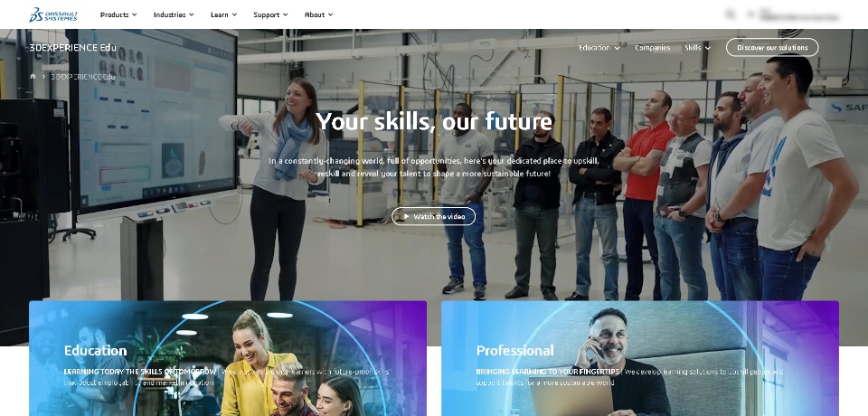Open the Companies menu item
Screen dimensions: 868x416
point(652,48)
